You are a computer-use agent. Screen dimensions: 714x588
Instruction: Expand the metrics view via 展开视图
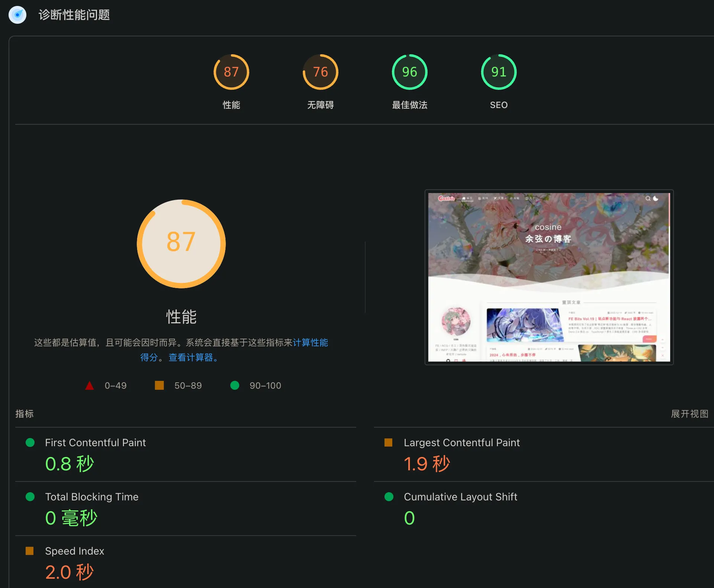point(689,414)
